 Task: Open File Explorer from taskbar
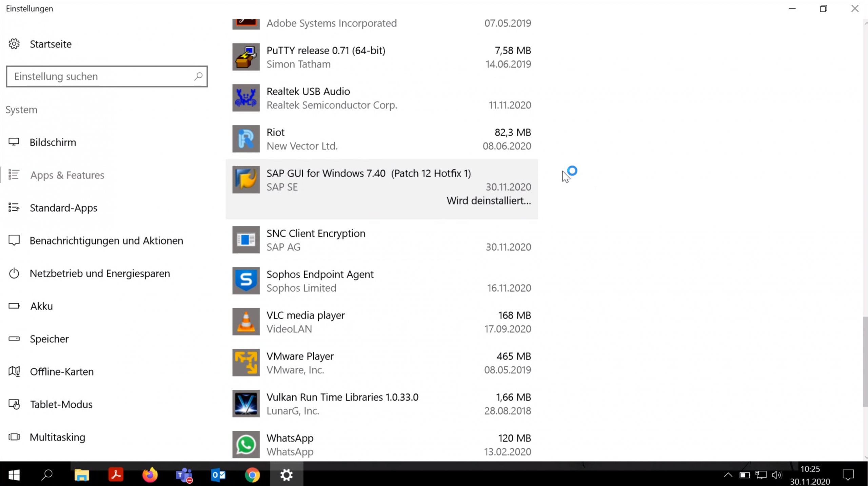[x=82, y=475]
